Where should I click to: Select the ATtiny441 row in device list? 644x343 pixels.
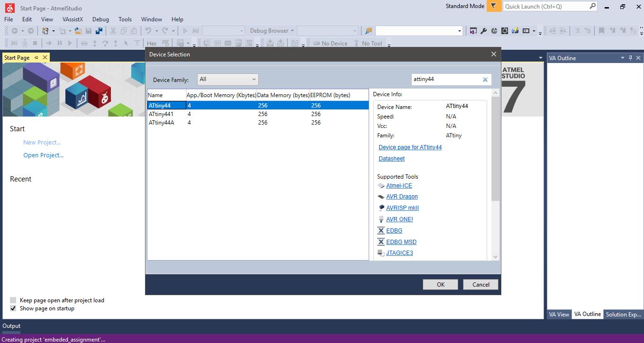[x=258, y=114]
